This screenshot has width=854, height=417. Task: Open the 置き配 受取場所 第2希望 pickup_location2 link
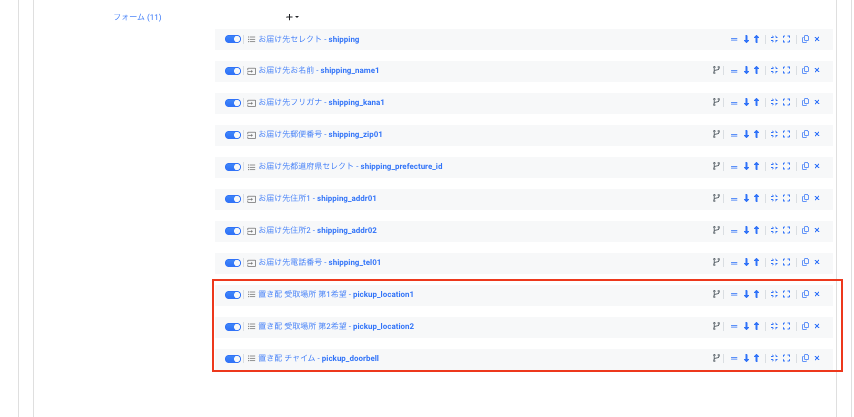tap(336, 327)
